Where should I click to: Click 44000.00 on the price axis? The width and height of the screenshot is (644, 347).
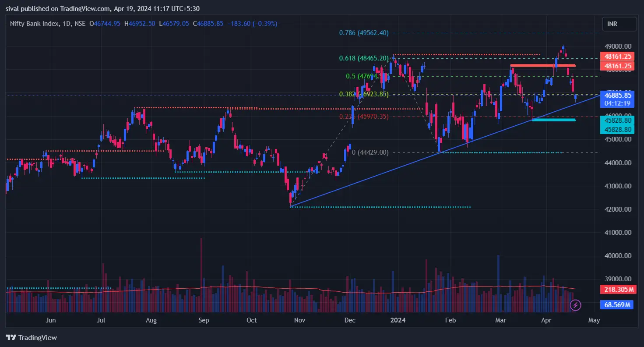(617, 163)
